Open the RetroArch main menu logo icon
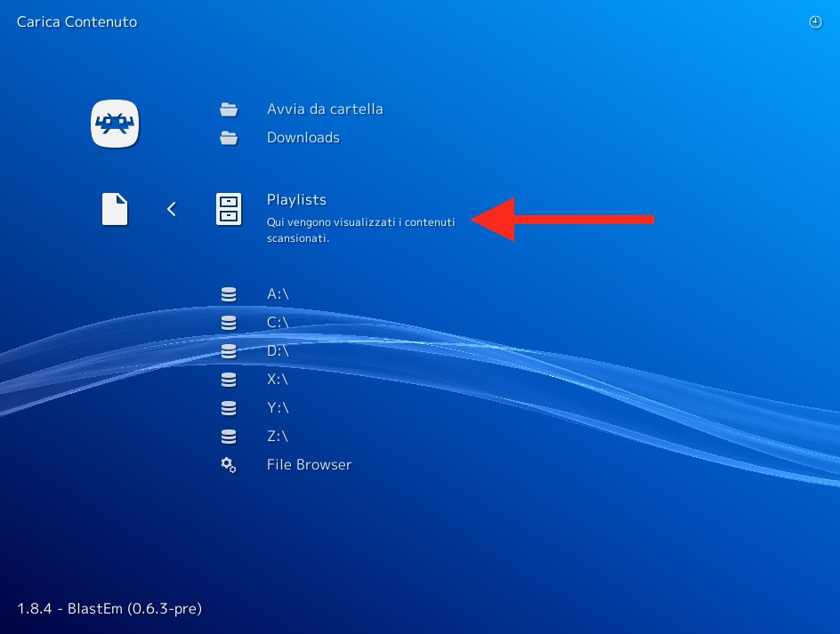Viewport: 840px width, 634px height. coord(115,124)
